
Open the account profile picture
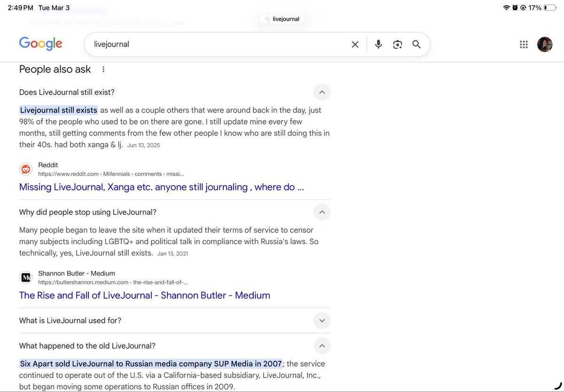click(545, 45)
